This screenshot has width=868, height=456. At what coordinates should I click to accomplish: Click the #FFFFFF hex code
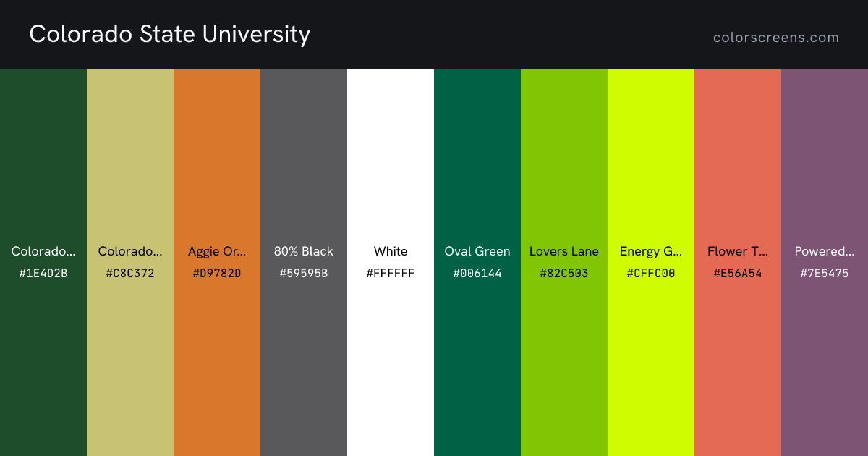tap(391, 274)
